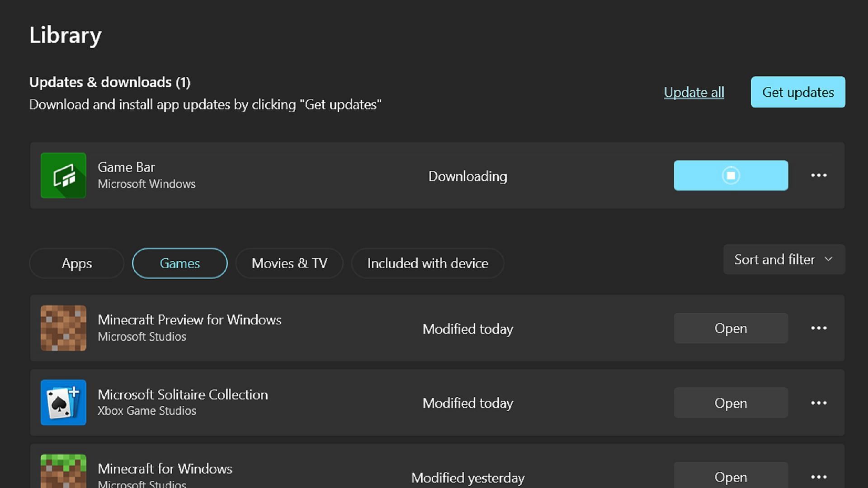Click the Game Bar app icon

click(63, 175)
